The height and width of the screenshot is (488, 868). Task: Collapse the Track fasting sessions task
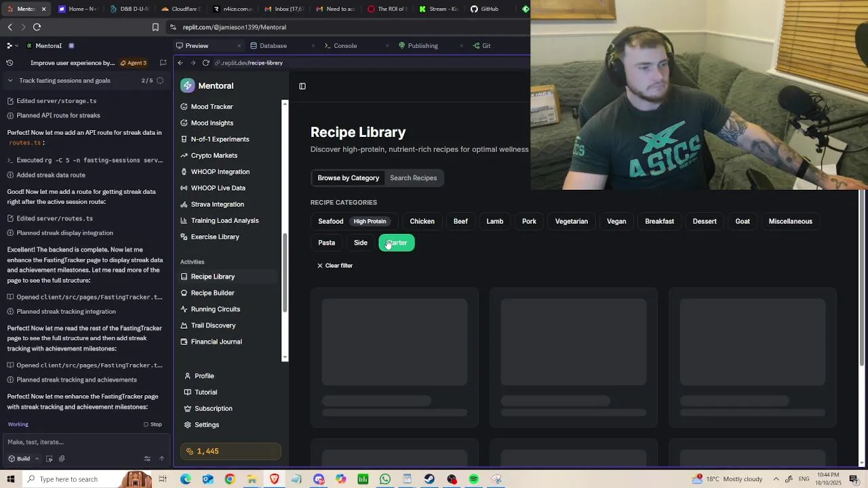tap(10, 81)
